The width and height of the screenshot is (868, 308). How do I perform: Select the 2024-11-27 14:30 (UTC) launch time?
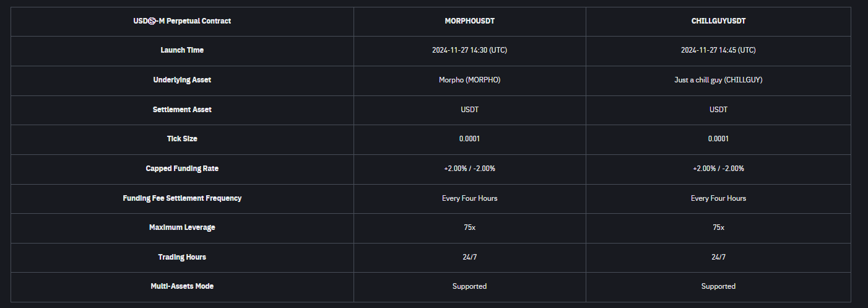click(469, 50)
